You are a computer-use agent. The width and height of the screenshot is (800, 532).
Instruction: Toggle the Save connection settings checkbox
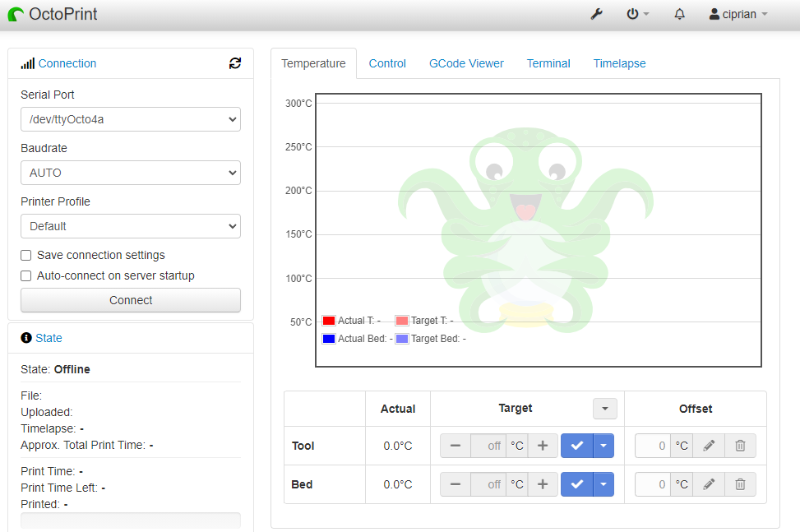[x=26, y=255]
